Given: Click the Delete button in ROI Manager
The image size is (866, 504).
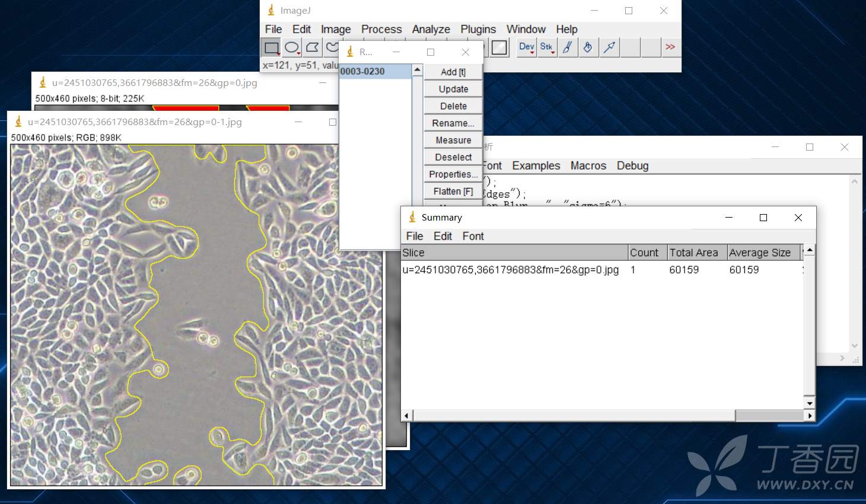Looking at the screenshot, I should (453, 106).
